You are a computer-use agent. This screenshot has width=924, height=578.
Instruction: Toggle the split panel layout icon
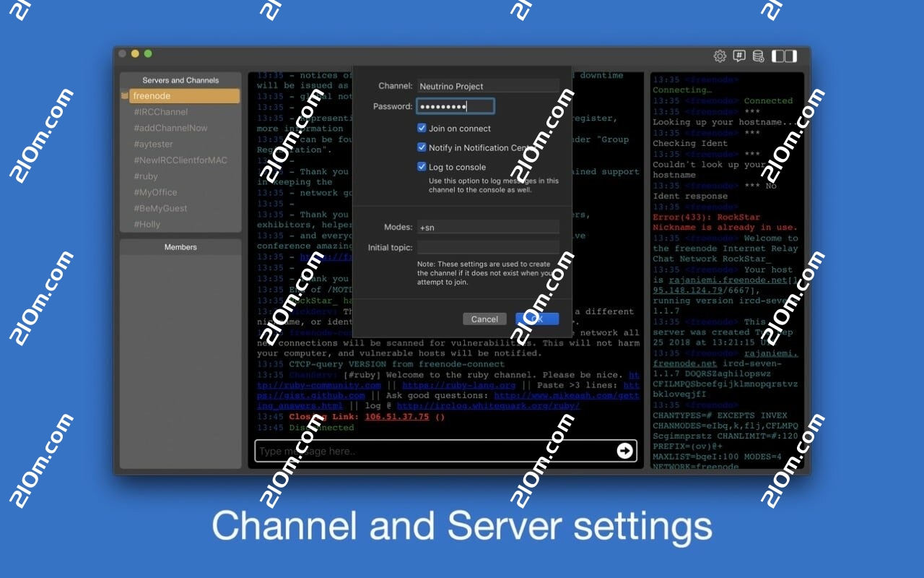(784, 56)
